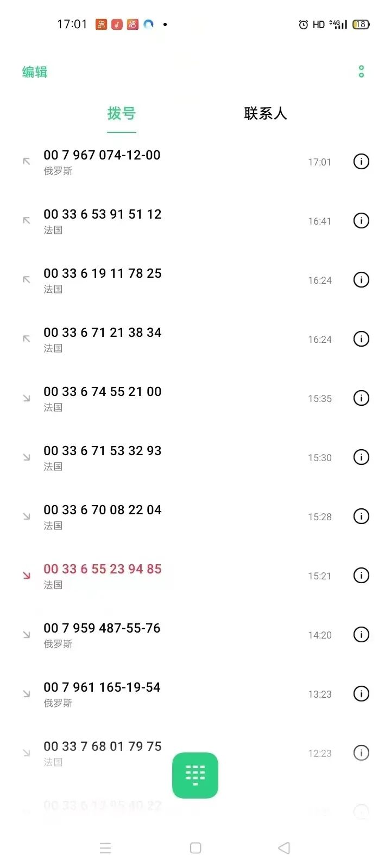Select the 拨号 tab
Viewport: 391px width, 868px height.
121,113
